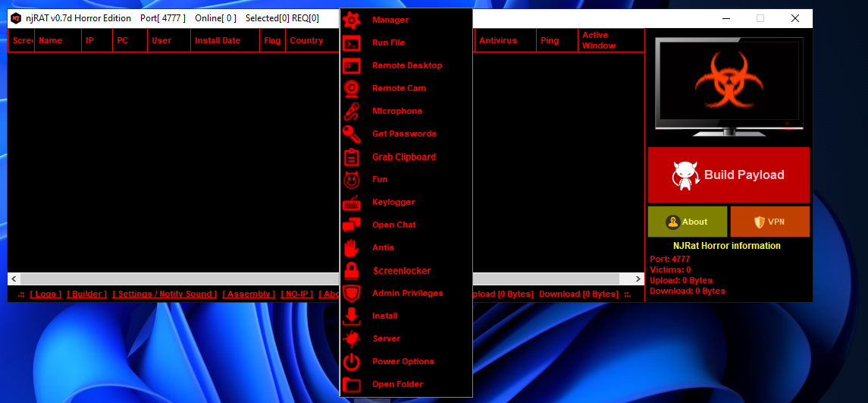Click the User column header
868x403 pixels.
[169, 40]
